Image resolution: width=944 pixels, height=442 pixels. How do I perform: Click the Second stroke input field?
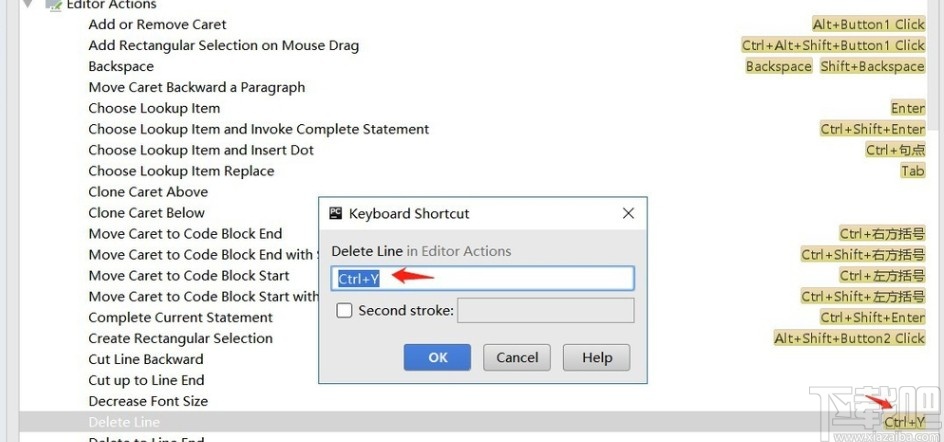(545, 311)
